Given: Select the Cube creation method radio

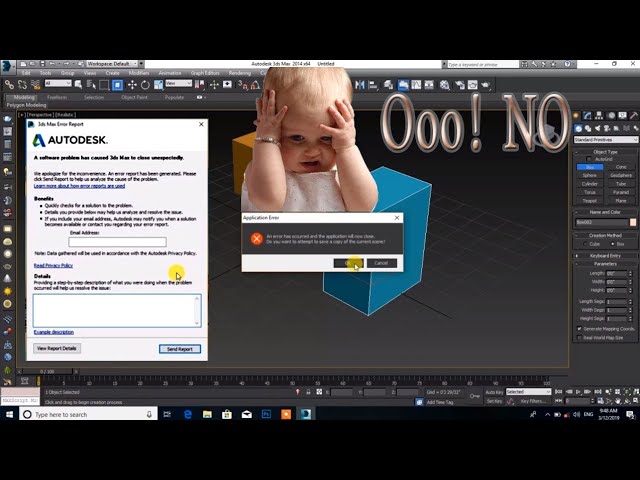Looking at the screenshot, I should 585,244.
